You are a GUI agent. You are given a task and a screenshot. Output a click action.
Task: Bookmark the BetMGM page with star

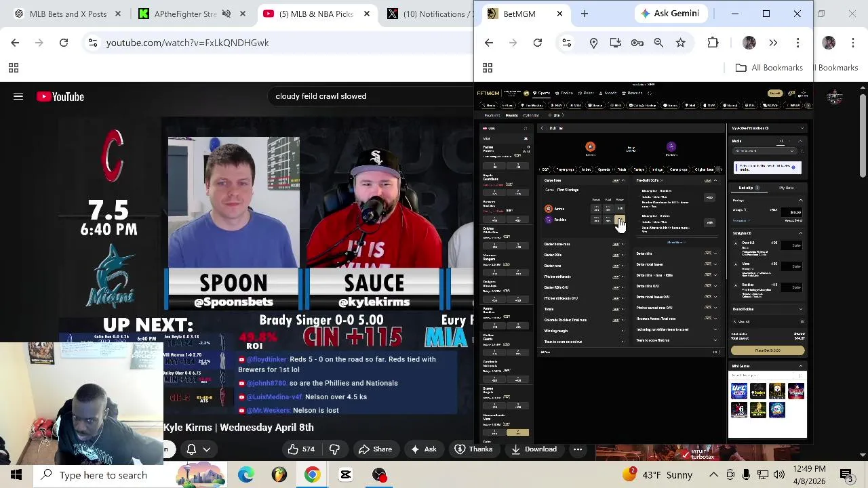coord(680,43)
